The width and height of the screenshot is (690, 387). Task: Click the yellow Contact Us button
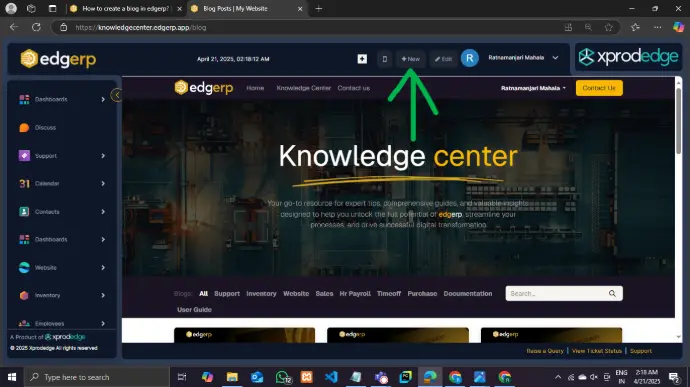pos(599,88)
